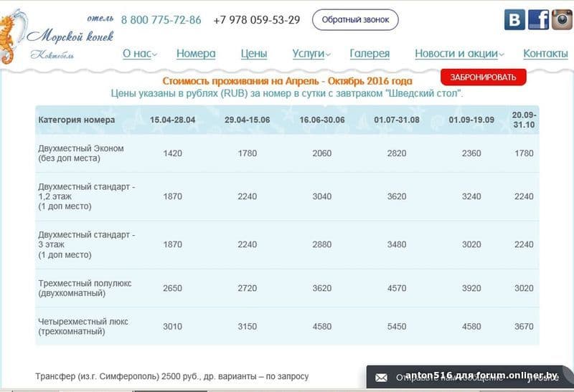Click phone number 8 800 775-72-86

(x=161, y=20)
